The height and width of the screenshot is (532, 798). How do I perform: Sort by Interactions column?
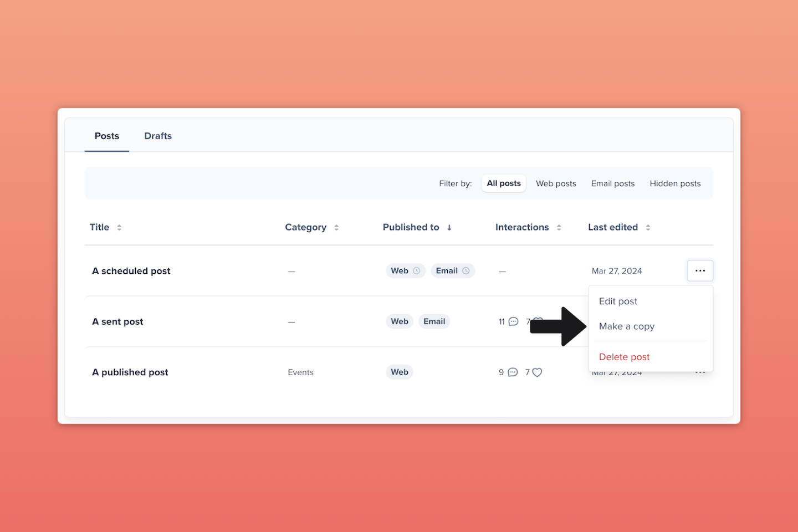pyautogui.click(x=559, y=227)
